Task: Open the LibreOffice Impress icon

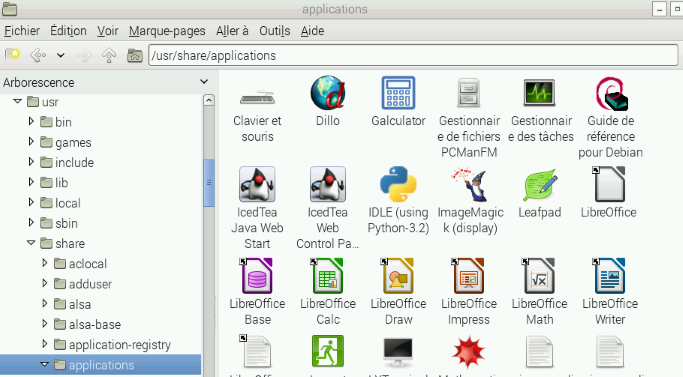Action: [468, 276]
